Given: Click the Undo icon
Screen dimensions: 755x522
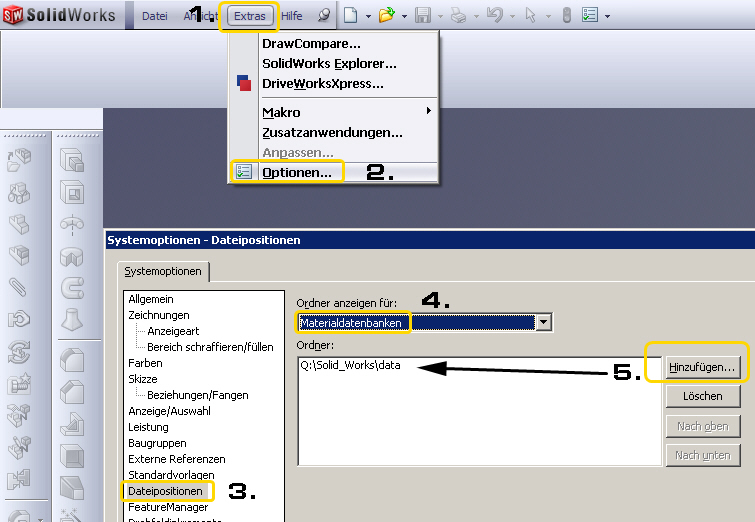Looking at the screenshot, I should click(494, 15).
